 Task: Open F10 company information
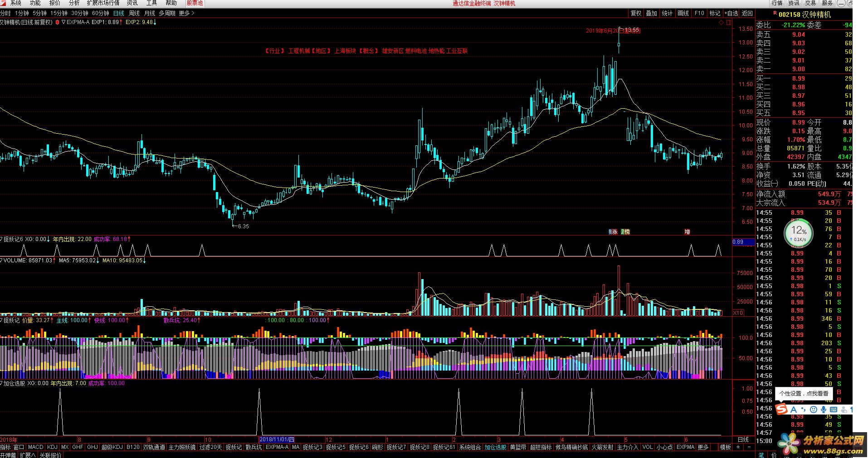[x=699, y=13]
